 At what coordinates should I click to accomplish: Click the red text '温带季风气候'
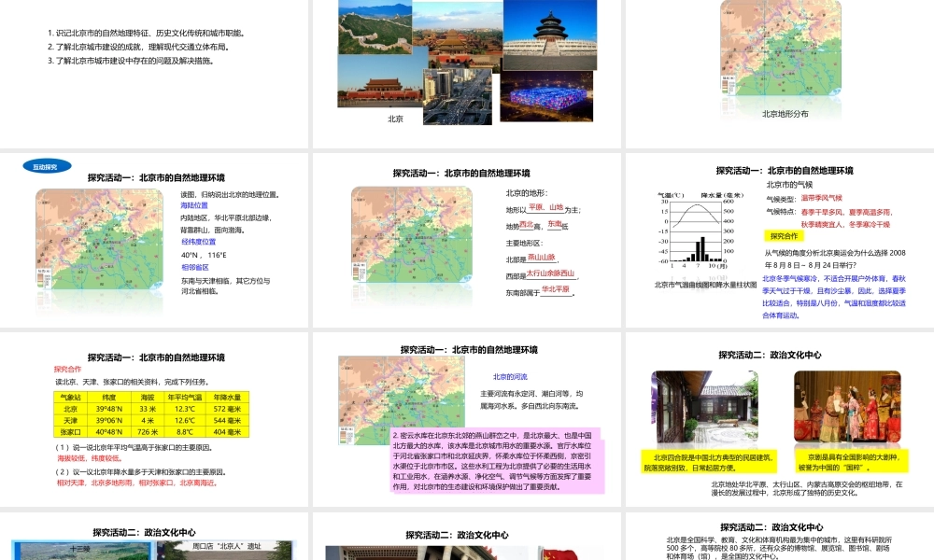821,198
